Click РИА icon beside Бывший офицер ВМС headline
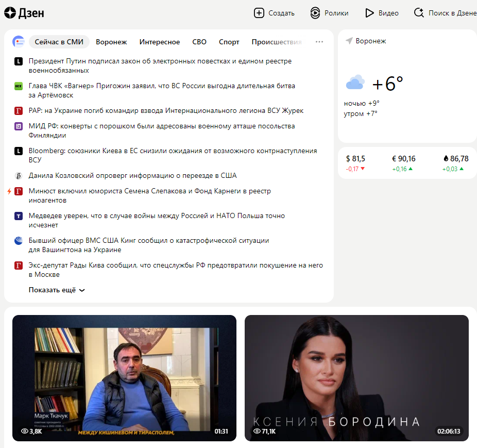Screen dimensions: 477x448 pyautogui.click(x=19, y=241)
